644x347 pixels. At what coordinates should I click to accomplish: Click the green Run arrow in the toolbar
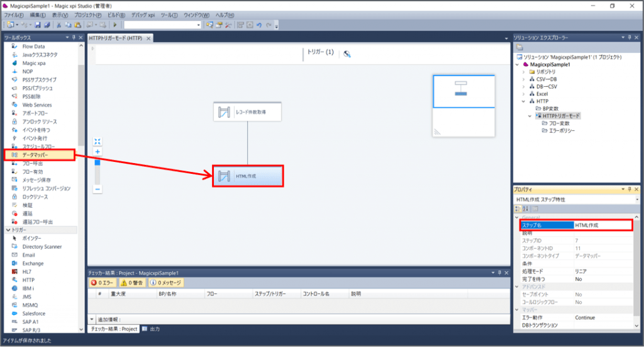[x=114, y=25]
